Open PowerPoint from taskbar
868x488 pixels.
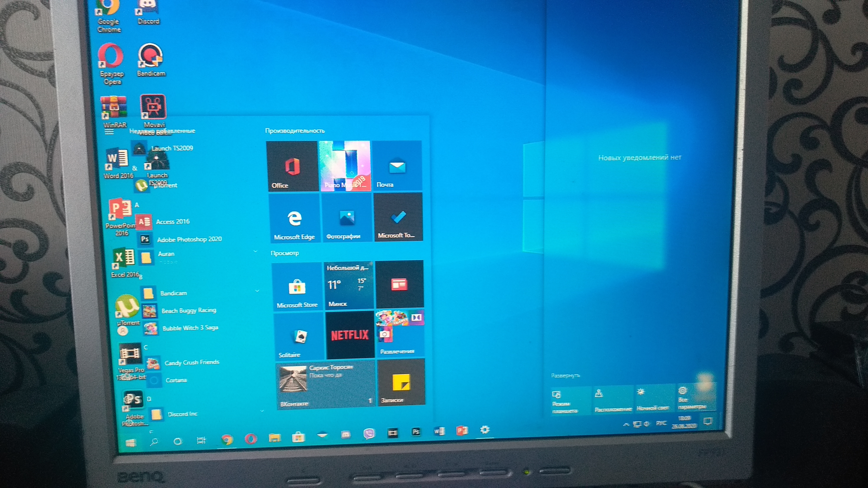coord(462,430)
